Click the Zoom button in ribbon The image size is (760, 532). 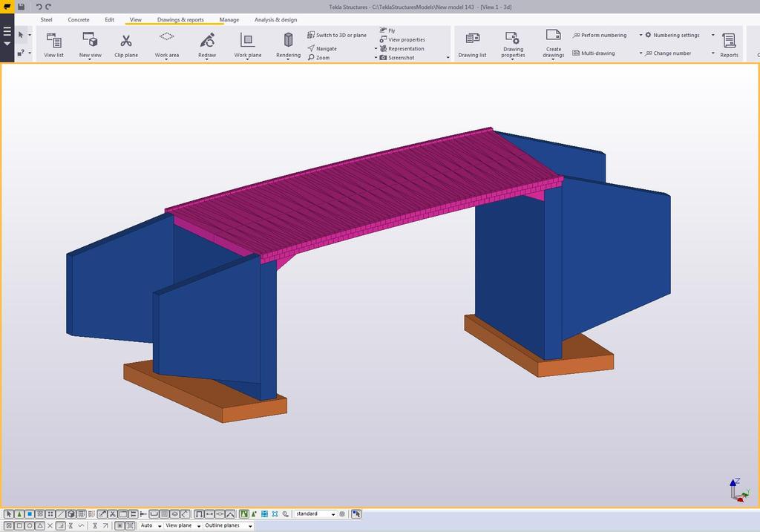318,58
